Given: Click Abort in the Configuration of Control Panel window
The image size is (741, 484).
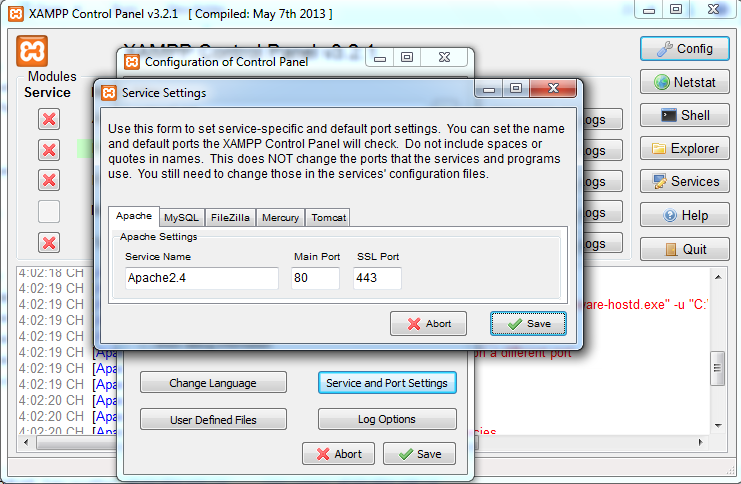Looking at the screenshot, I should pos(338,454).
